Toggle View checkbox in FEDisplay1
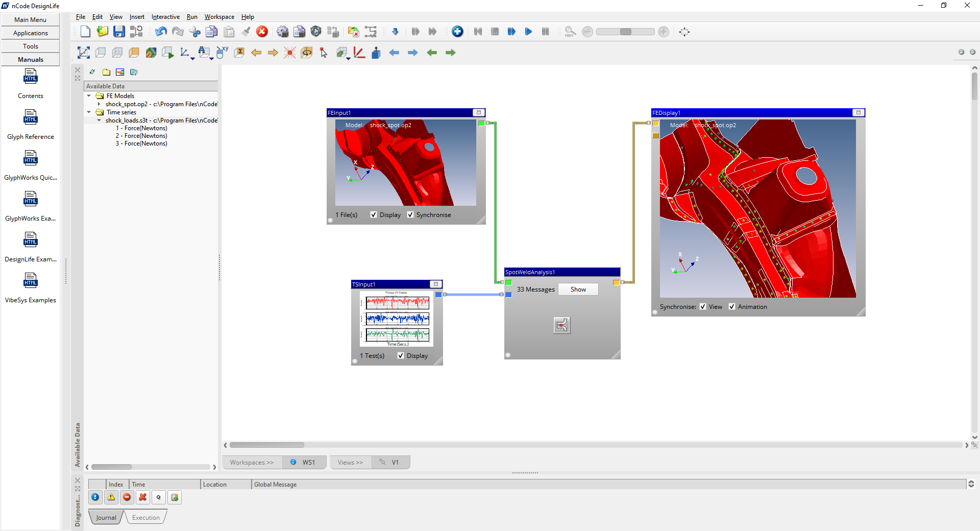The width and height of the screenshot is (980, 531). [x=703, y=307]
